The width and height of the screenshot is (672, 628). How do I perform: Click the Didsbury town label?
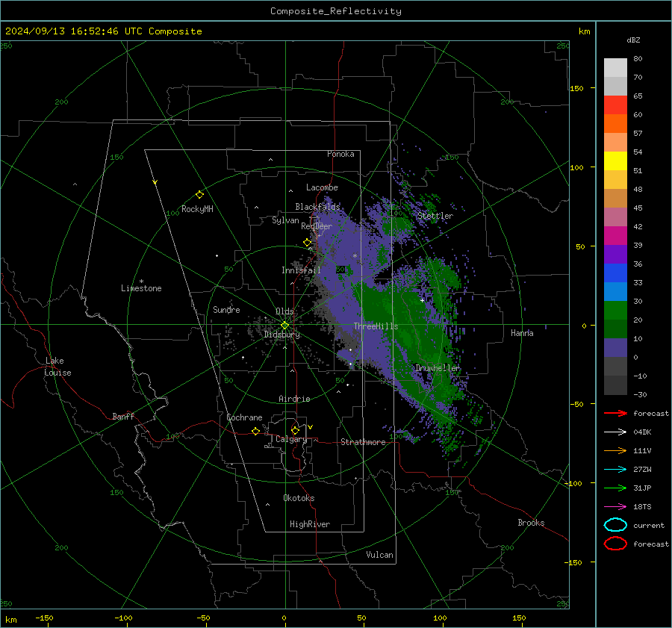pyautogui.click(x=281, y=335)
